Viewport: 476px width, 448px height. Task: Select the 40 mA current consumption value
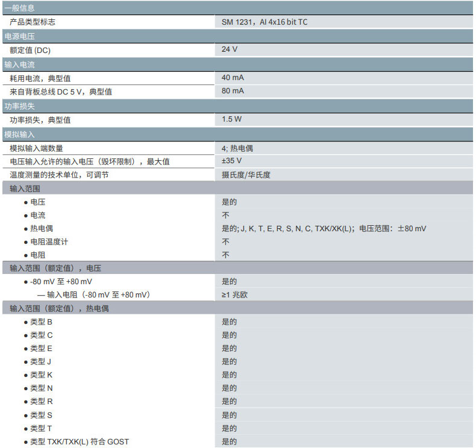[x=233, y=78]
